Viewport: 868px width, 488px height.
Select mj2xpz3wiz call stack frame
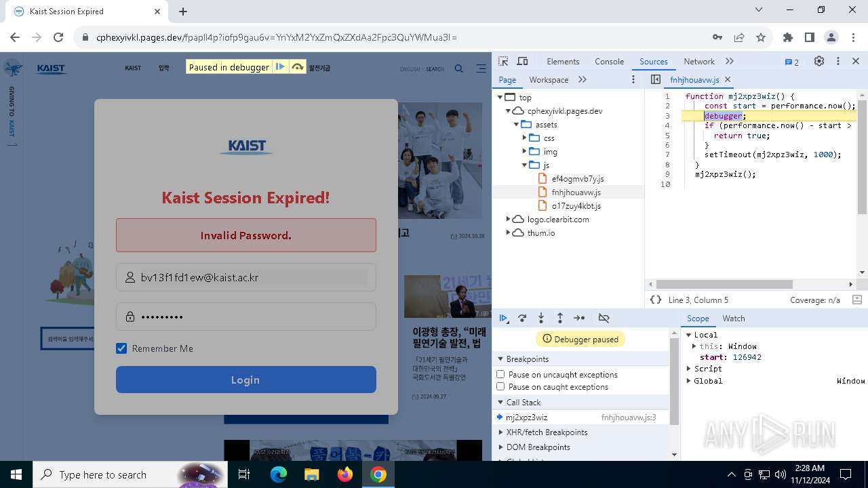click(x=581, y=418)
